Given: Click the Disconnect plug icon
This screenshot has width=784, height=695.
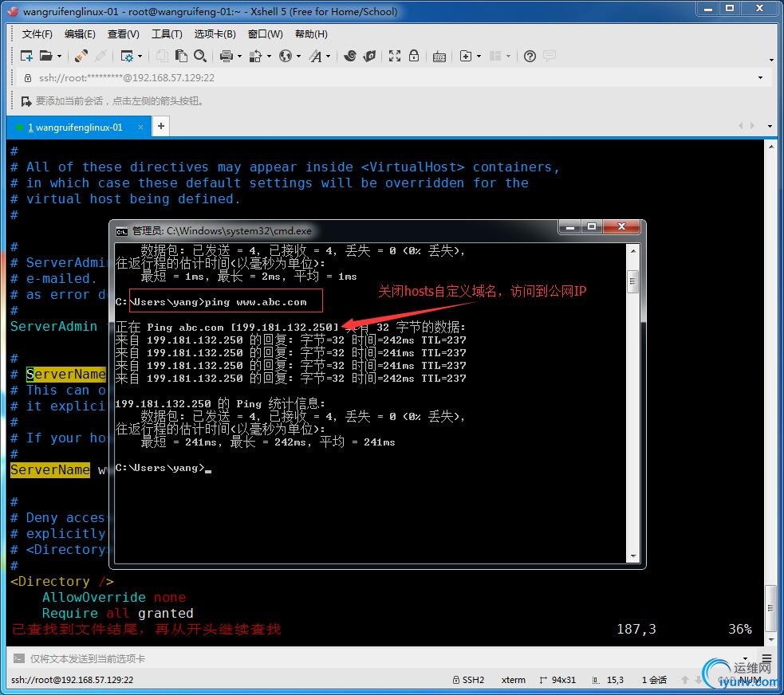Looking at the screenshot, I should [x=81, y=56].
